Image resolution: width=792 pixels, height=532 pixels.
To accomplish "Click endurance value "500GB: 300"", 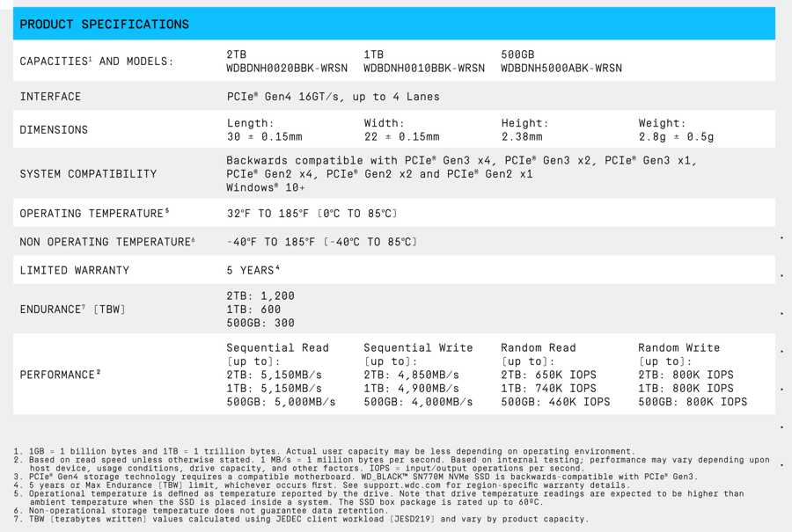I will (260, 323).
